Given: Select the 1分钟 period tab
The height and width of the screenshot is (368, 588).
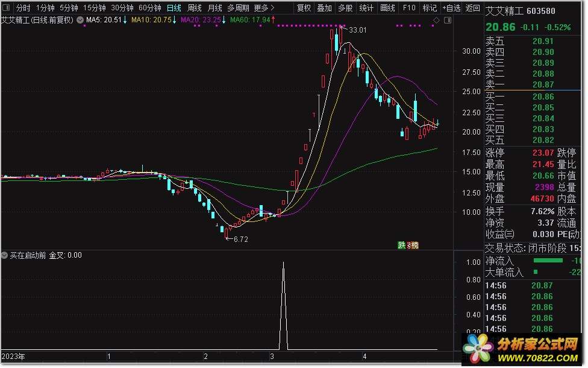Looking at the screenshot, I should [x=45, y=8].
